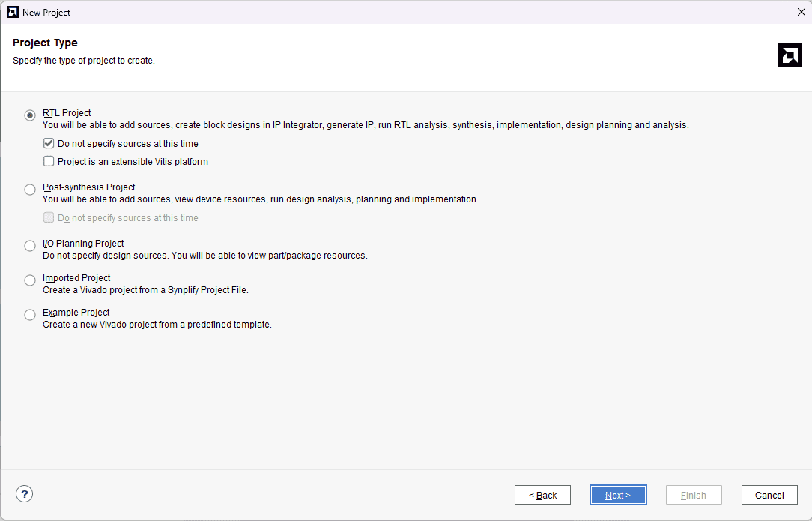Select the RTL Project radio button

(x=30, y=115)
